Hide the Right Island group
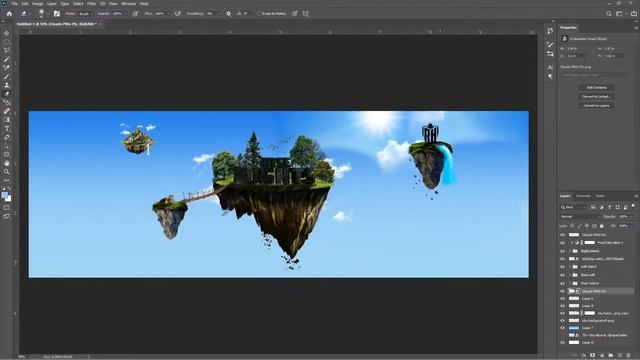Screen dimensions: 640x360 562,251
